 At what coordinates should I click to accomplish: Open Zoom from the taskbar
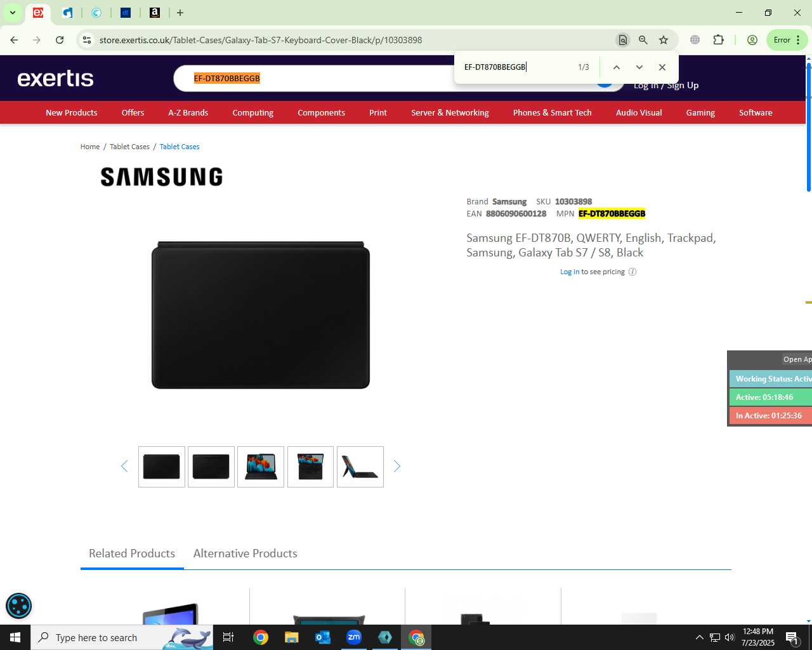pyautogui.click(x=354, y=637)
